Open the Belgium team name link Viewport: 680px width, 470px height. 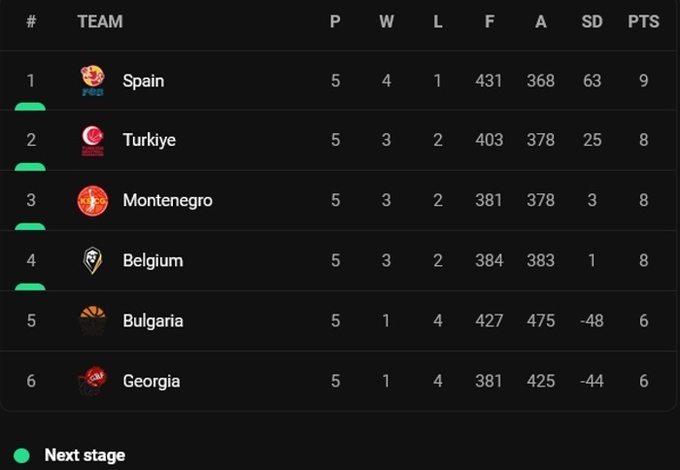coord(152,261)
